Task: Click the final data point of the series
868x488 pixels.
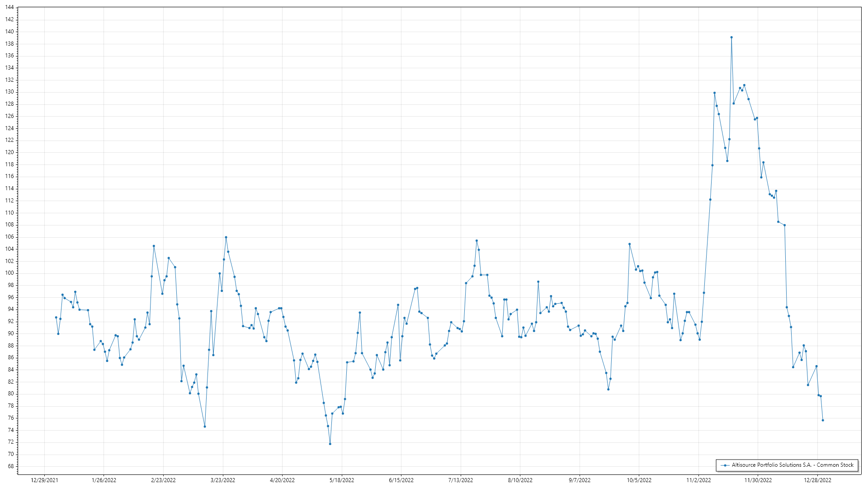Action: click(823, 420)
